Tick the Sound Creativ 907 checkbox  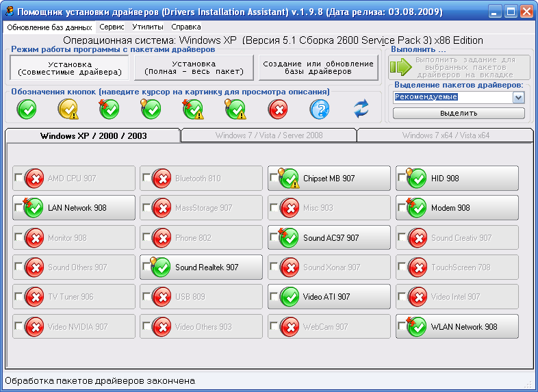pos(401,237)
